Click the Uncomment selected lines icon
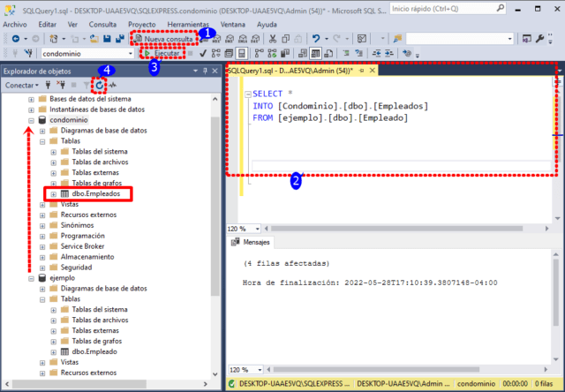Screen dimensions: 565x392 (x=358, y=53)
